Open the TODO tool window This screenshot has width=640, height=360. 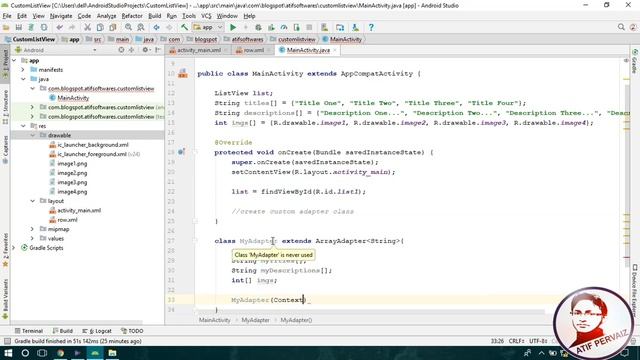(132, 331)
